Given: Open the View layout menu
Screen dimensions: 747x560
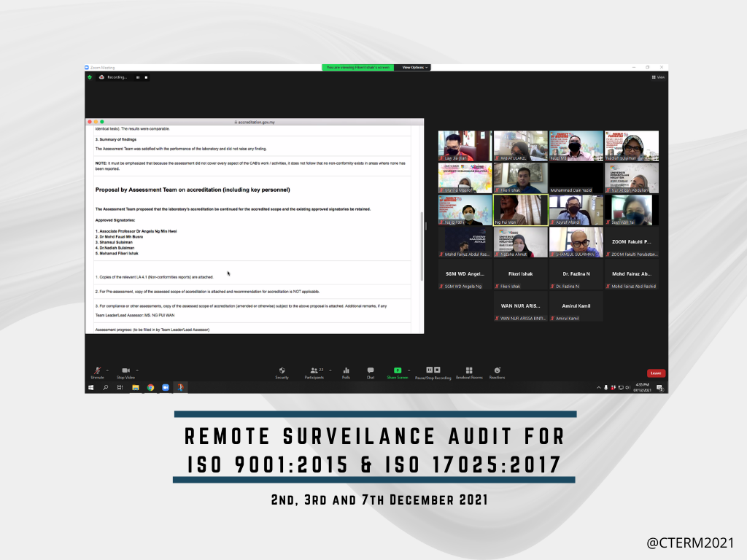Looking at the screenshot, I should [658, 77].
